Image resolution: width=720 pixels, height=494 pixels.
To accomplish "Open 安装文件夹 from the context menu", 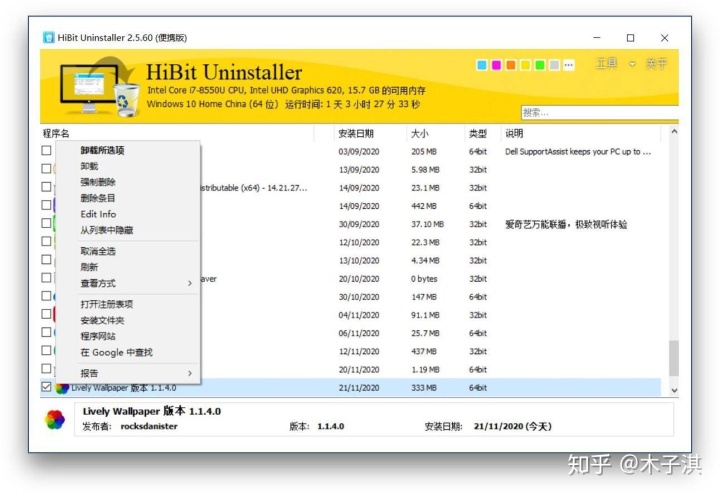I will (x=128, y=321).
